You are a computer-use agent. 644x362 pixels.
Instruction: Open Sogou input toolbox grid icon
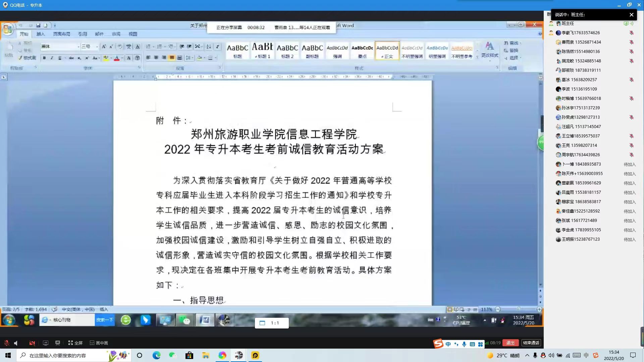480,344
